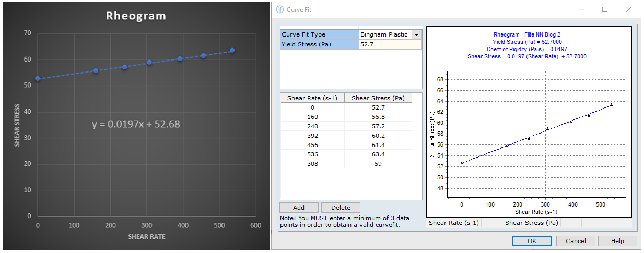Click the Curve Fit app icon in title bar
The width and height of the screenshot is (644, 253).
[280, 9]
